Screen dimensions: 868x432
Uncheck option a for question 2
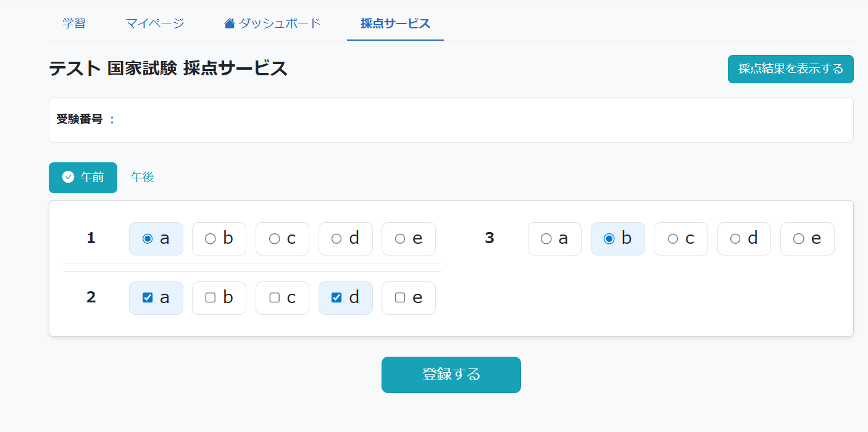pyautogui.click(x=156, y=298)
